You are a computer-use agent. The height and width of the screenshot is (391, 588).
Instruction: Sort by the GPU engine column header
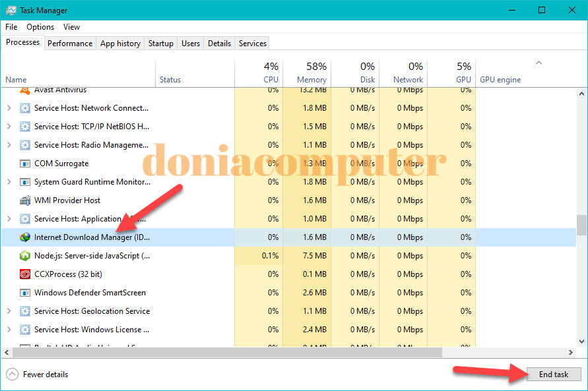click(525, 74)
